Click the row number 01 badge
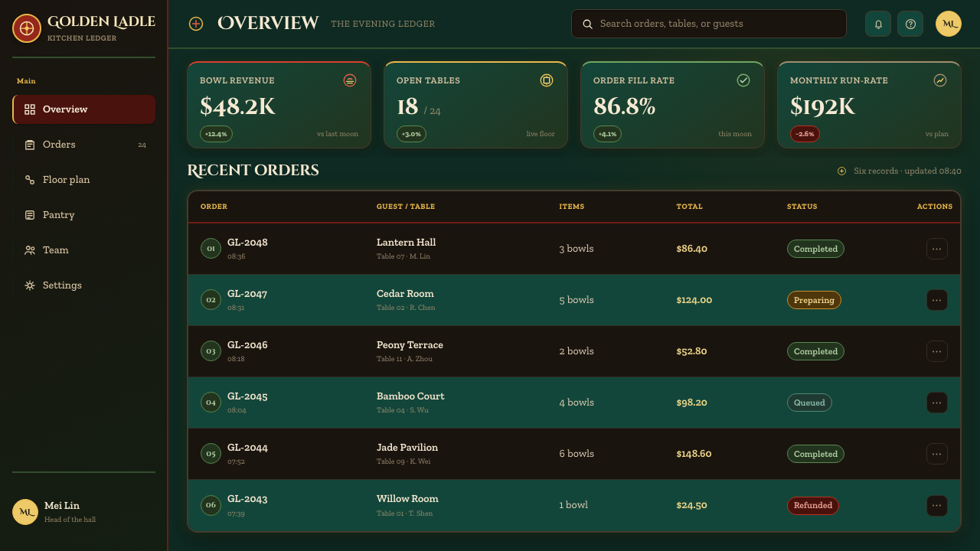The image size is (980, 551). tap(211, 249)
